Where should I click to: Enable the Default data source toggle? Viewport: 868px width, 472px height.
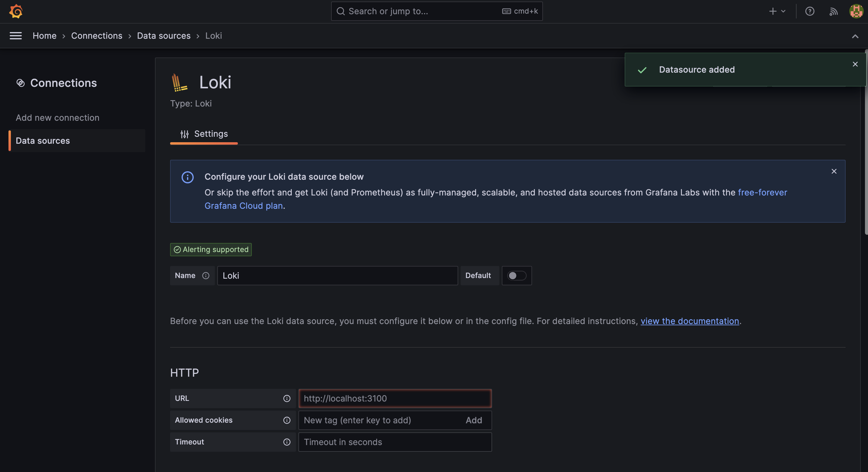pos(517,276)
